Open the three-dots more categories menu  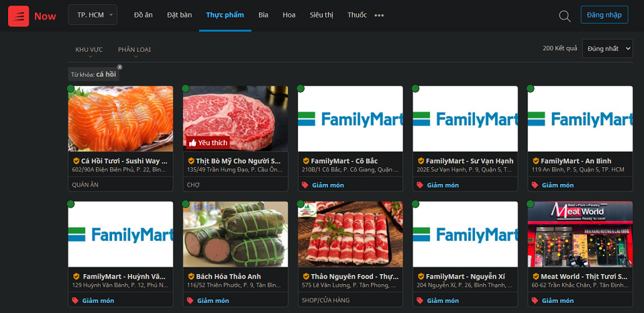pyautogui.click(x=379, y=15)
